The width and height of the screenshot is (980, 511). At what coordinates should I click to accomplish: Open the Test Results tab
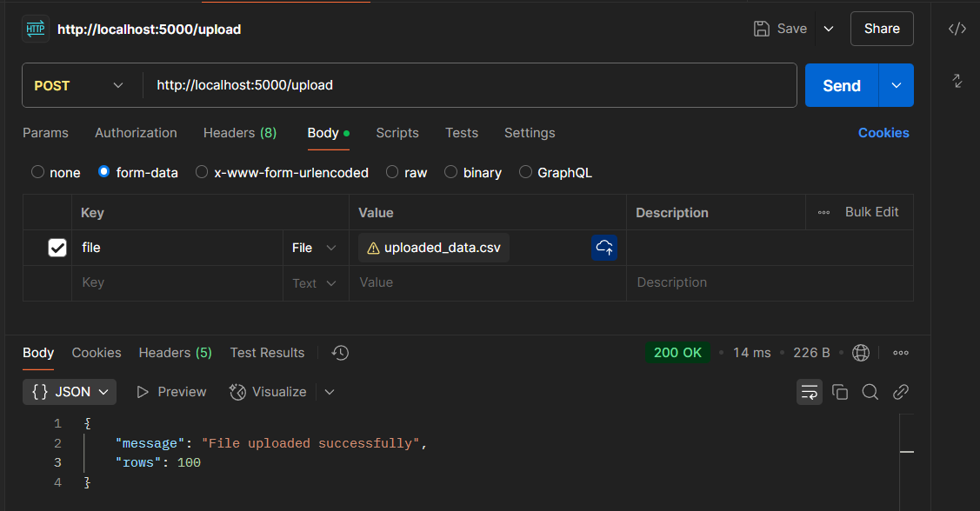[x=267, y=353]
